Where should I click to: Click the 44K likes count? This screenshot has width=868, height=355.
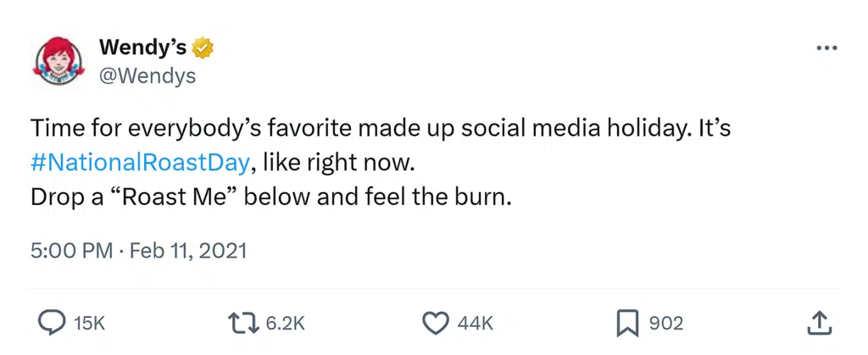[x=475, y=323]
